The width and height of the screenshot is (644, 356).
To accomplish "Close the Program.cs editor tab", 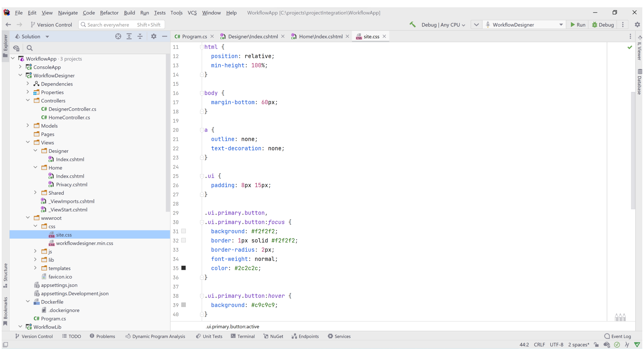I will point(212,36).
